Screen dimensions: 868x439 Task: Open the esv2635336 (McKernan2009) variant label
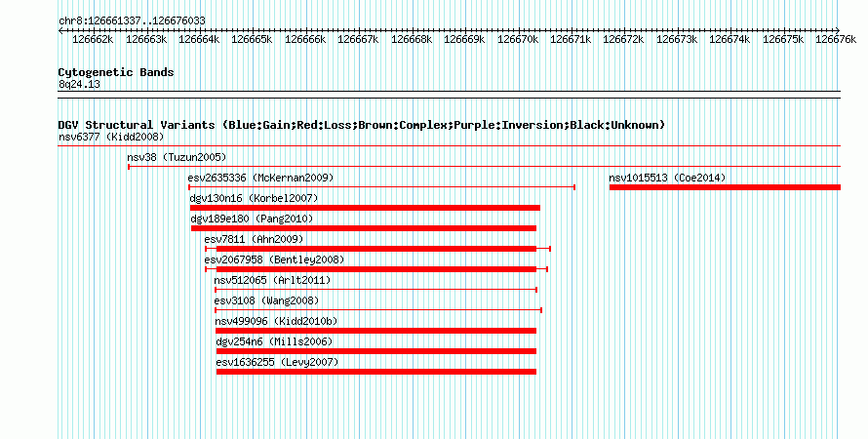[260, 178]
